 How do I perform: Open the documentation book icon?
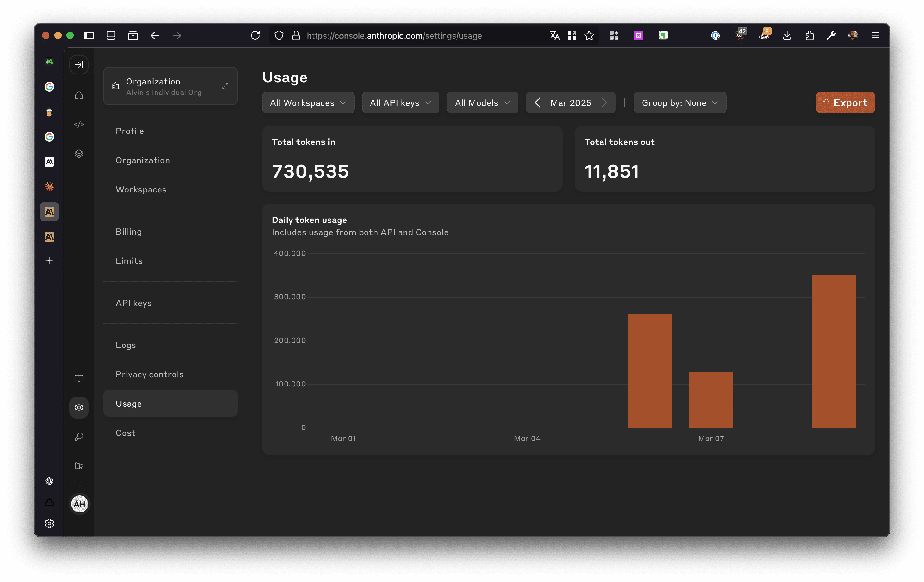79,379
